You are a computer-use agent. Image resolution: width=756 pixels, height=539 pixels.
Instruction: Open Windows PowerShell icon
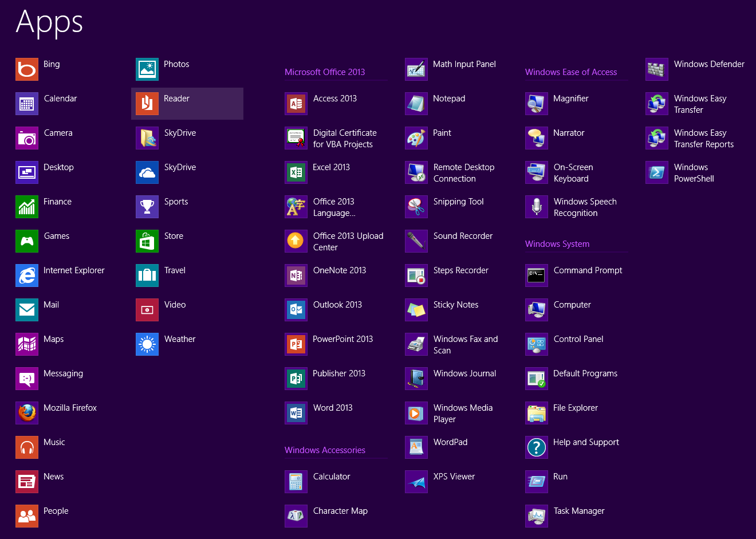point(657,172)
